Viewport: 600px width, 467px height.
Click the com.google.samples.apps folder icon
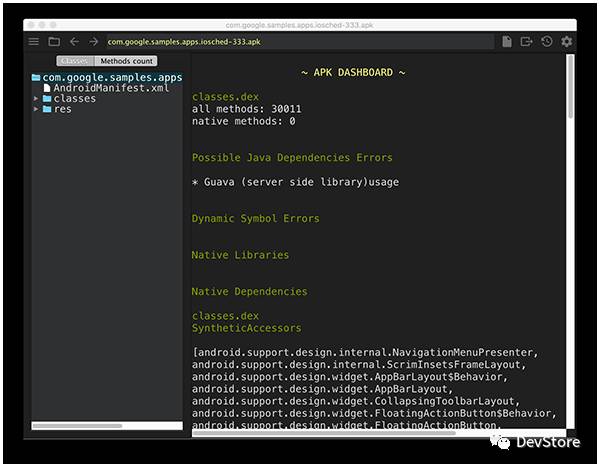[36, 77]
